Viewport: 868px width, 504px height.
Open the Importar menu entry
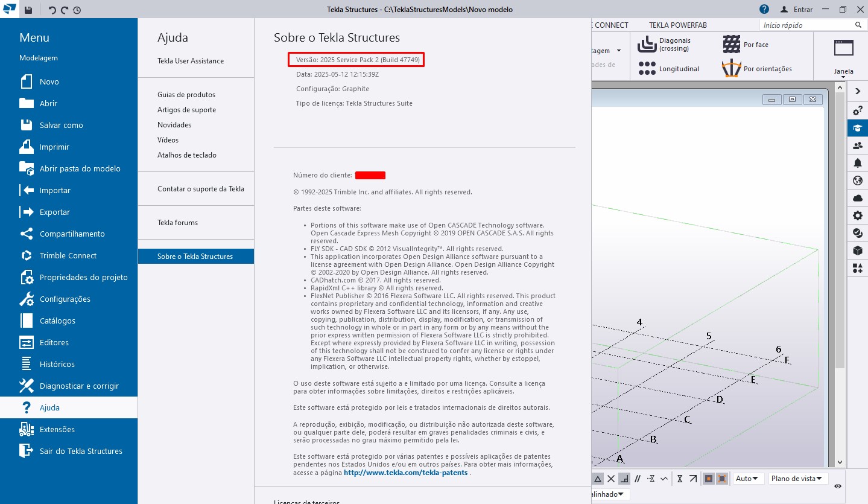(69, 190)
